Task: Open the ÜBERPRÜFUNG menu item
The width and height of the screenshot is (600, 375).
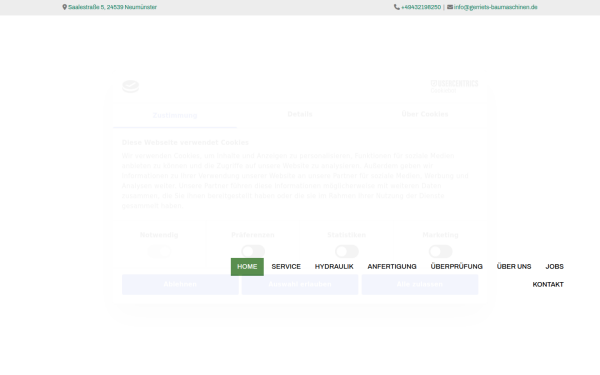Action: pyautogui.click(x=457, y=267)
